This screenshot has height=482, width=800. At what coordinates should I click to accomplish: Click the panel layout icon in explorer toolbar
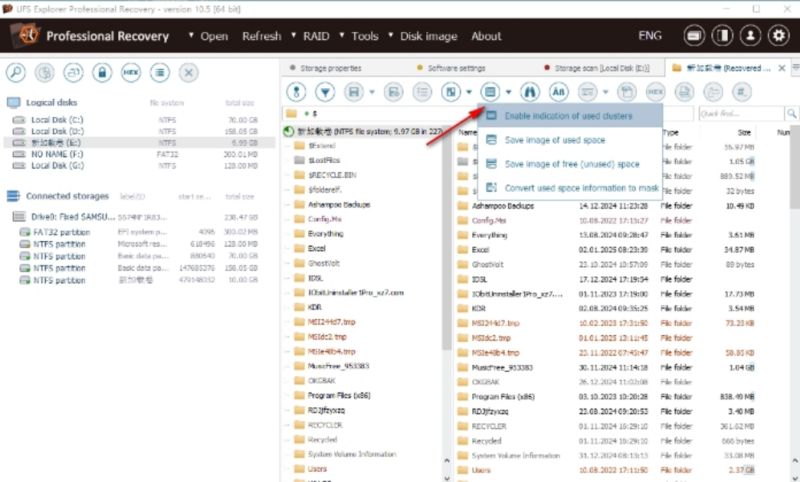click(x=451, y=92)
